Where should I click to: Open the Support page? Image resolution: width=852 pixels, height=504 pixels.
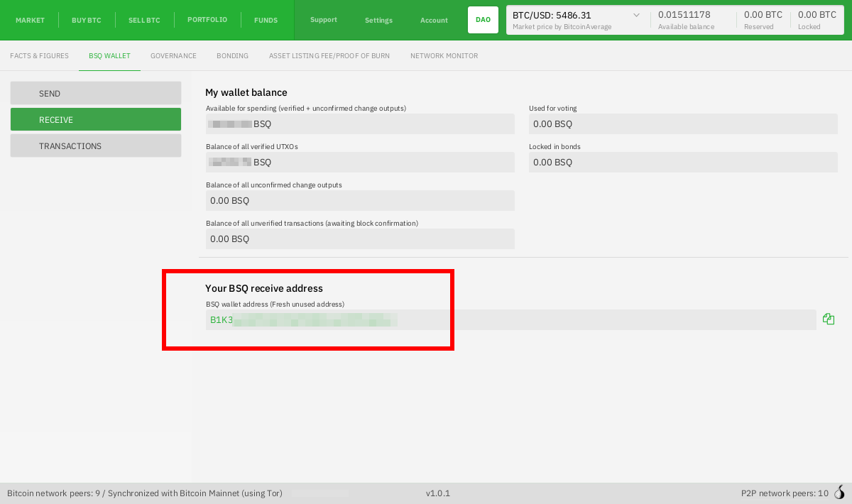324,20
